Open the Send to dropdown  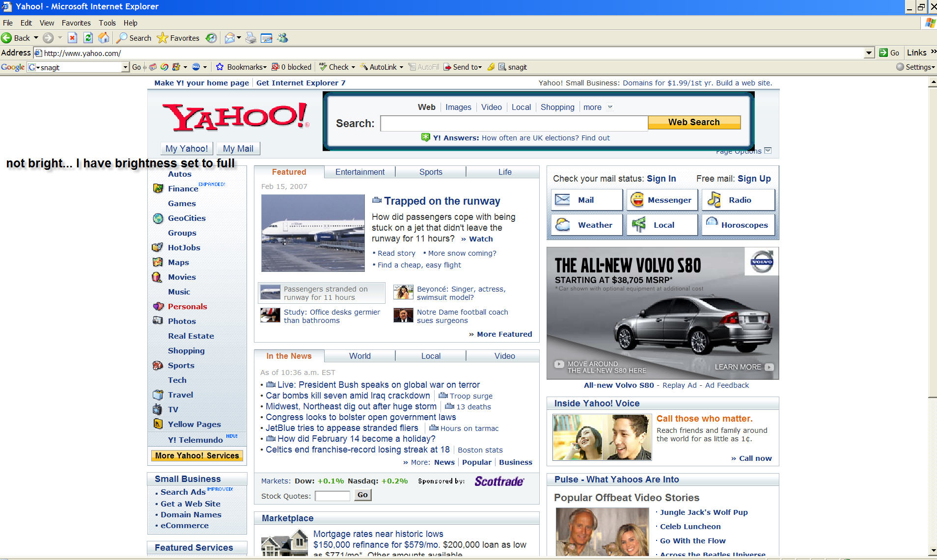coord(480,67)
